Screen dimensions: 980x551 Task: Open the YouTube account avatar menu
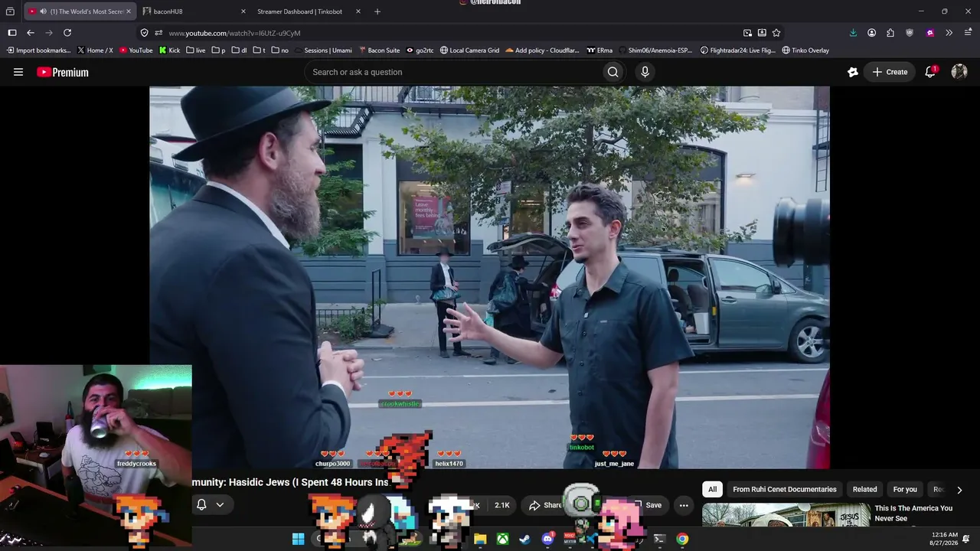click(x=959, y=72)
